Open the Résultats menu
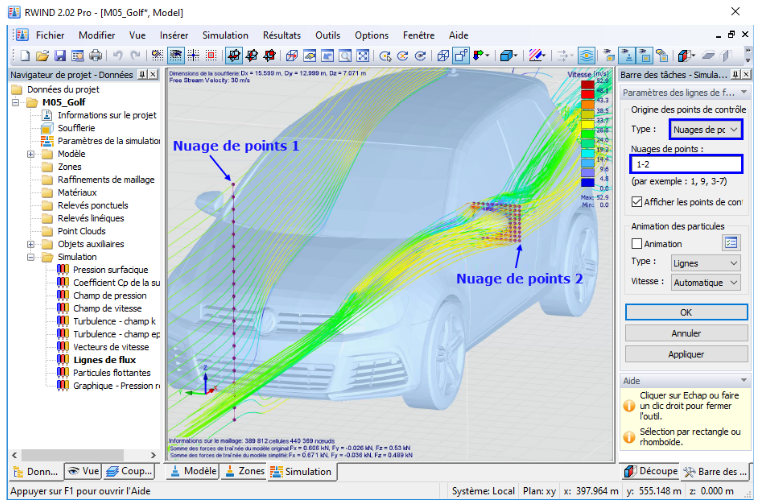 pos(282,35)
